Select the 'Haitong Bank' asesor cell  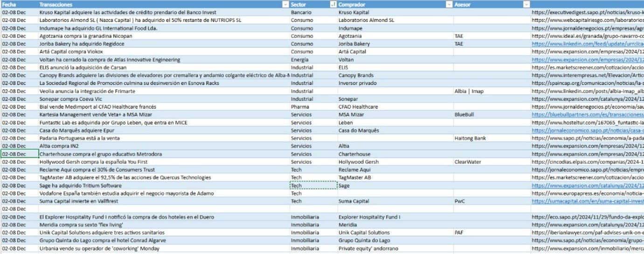coord(492,138)
